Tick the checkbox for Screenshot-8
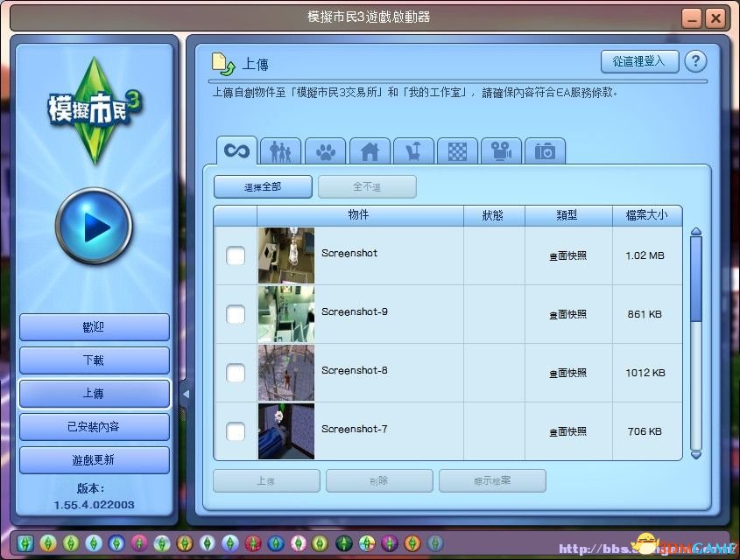 click(x=236, y=373)
